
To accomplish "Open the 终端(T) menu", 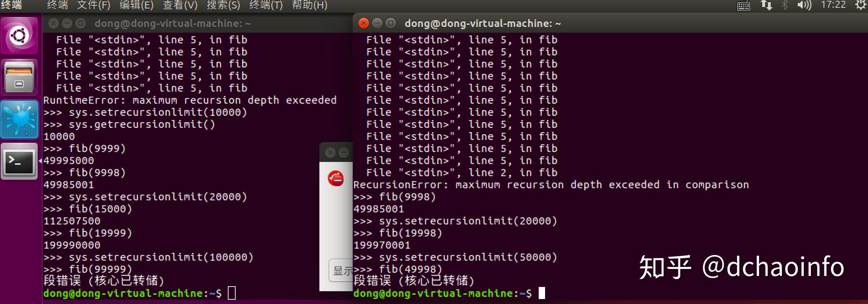I will [x=266, y=5].
